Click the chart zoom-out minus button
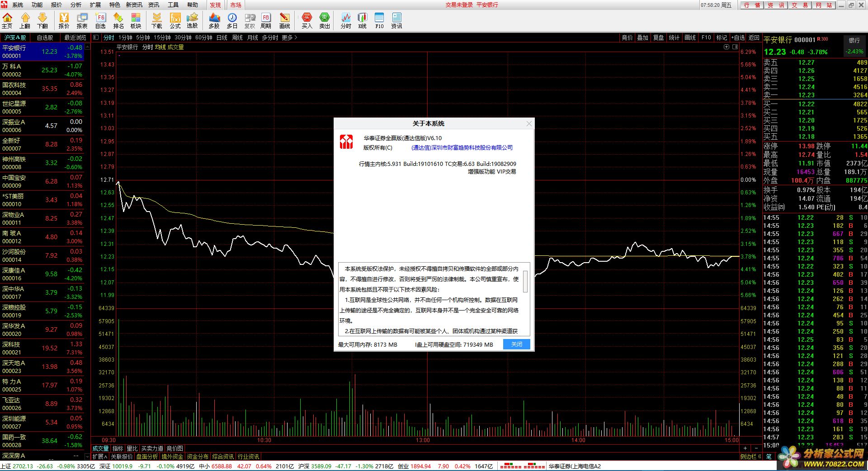Image resolution: width=868 pixels, height=471 pixels. tap(756, 448)
